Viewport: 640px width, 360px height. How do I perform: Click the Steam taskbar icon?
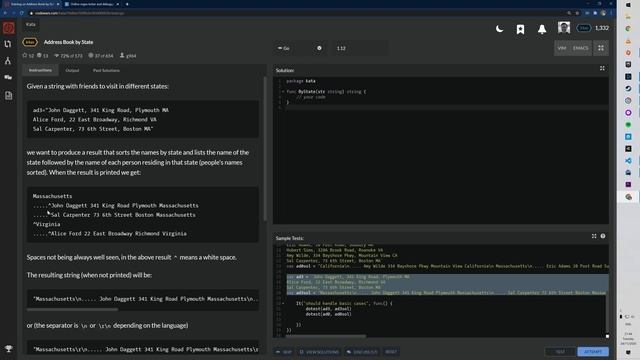[628, 89]
